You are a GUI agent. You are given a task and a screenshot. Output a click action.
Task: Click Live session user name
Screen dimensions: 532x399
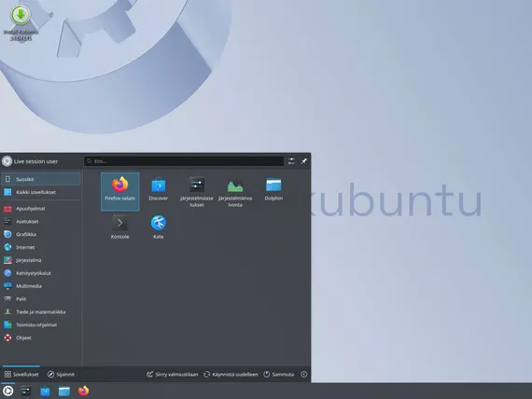pos(36,161)
